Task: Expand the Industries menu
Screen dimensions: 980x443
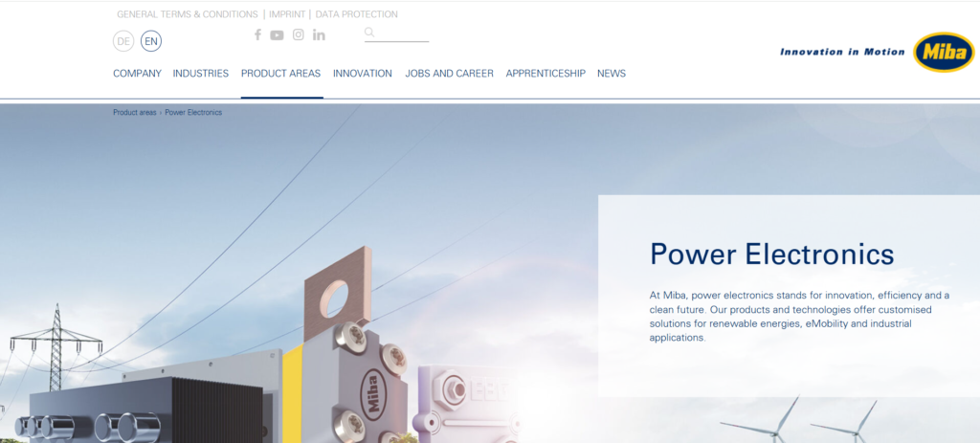Action: pos(201,74)
